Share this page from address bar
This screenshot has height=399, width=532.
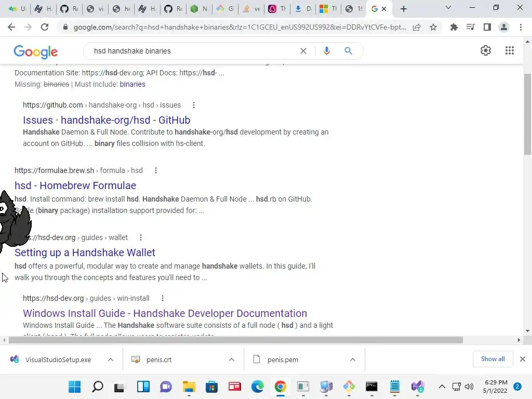click(417, 27)
